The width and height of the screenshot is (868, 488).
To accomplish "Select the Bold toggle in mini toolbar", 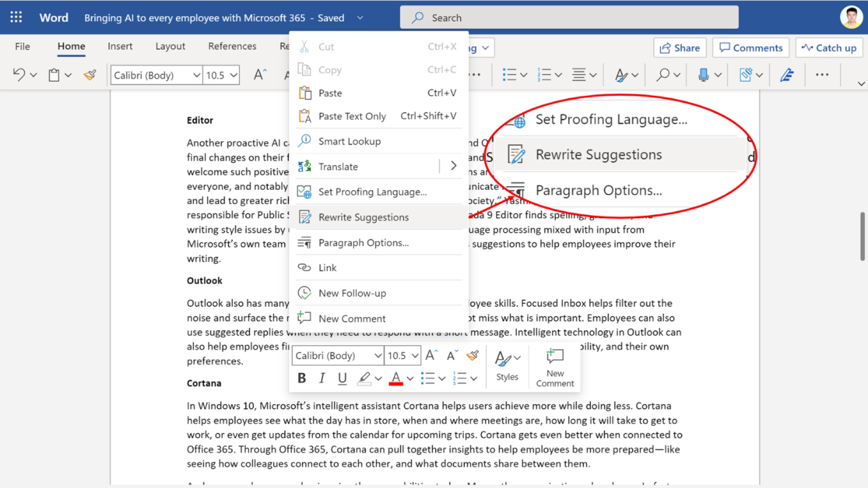I will coord(302,378).
